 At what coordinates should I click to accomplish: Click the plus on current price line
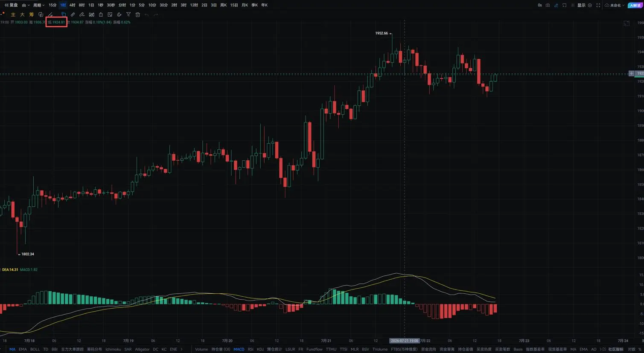(x=631, y=73)
